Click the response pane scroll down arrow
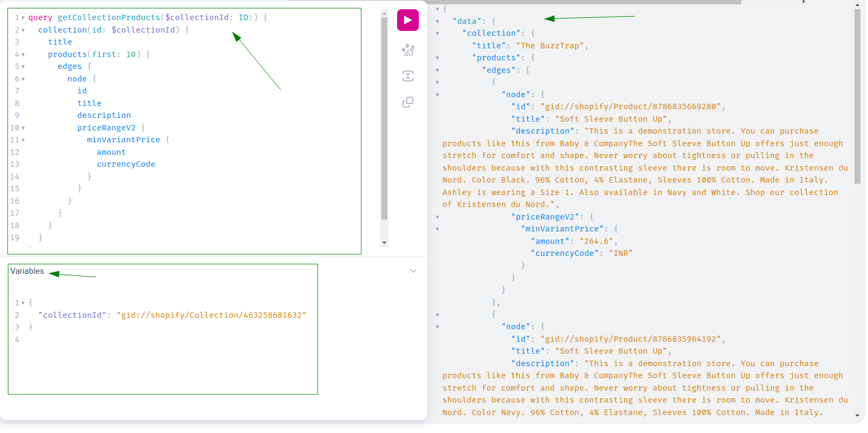The width and height of the screenshot is (868, 433). pyautogui.click(x=857, y=416)
